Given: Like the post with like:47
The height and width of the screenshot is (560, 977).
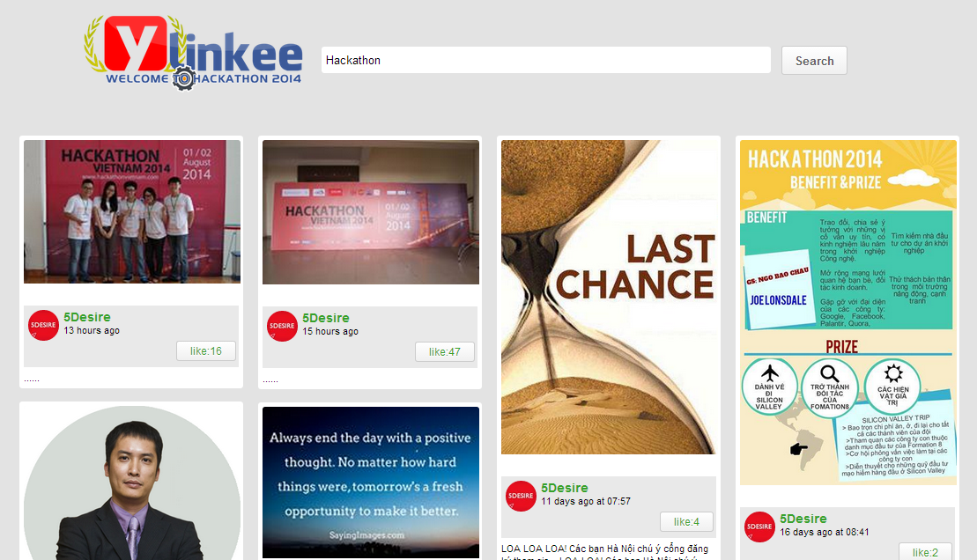Looking at the screenshot, I should click(x=444, y=351).
